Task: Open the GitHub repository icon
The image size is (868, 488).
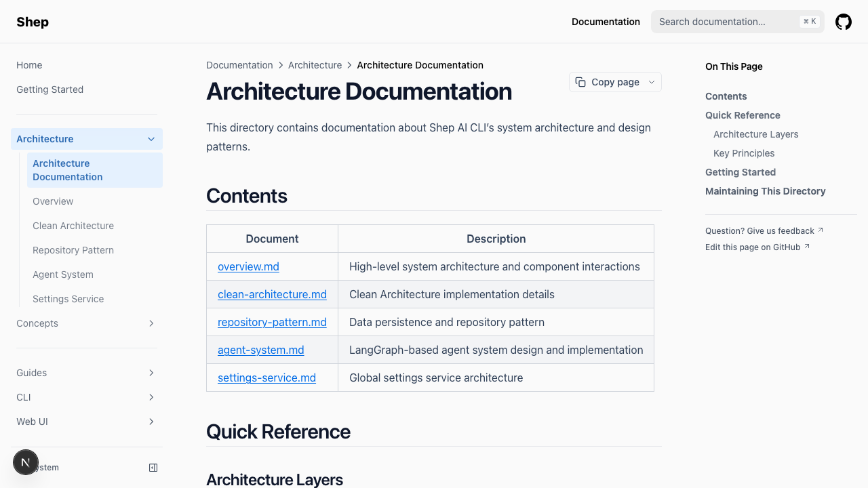Action: point(844,22)
